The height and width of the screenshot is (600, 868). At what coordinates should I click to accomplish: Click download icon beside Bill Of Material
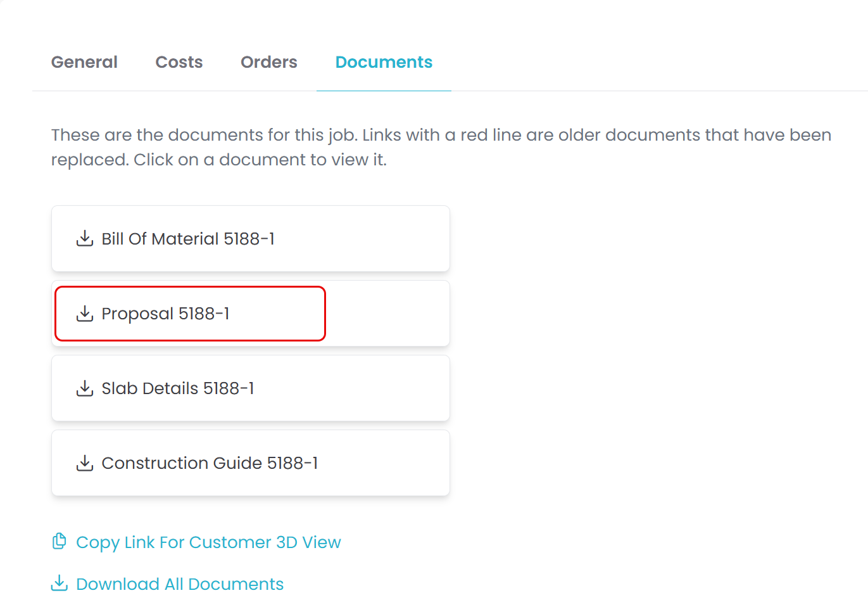click(x=85, y=239)
